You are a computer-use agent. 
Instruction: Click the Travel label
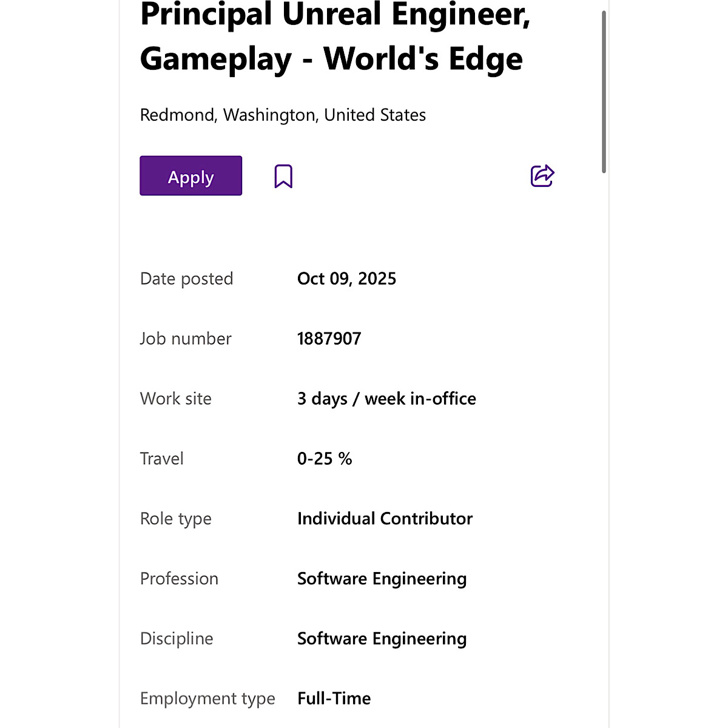[x=161, y=459]
